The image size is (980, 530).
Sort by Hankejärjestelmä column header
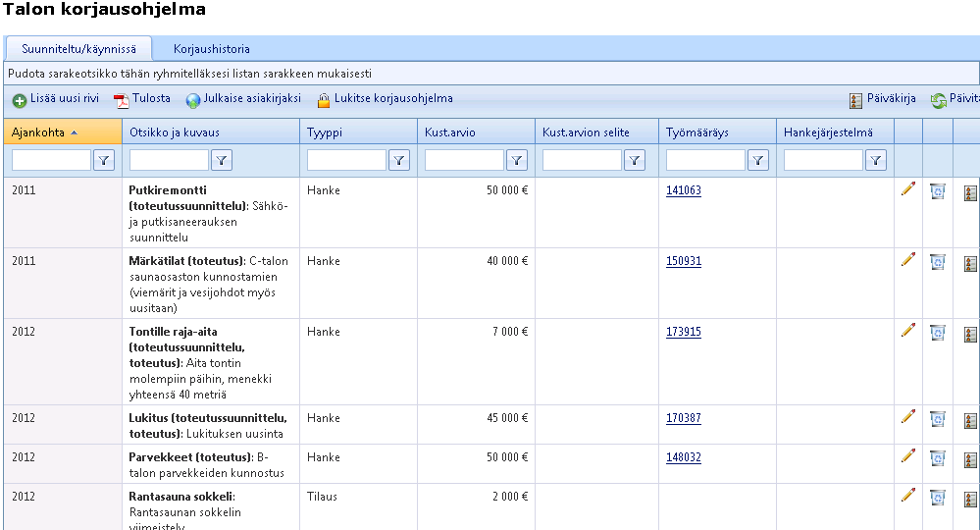[x=835, y=132]
